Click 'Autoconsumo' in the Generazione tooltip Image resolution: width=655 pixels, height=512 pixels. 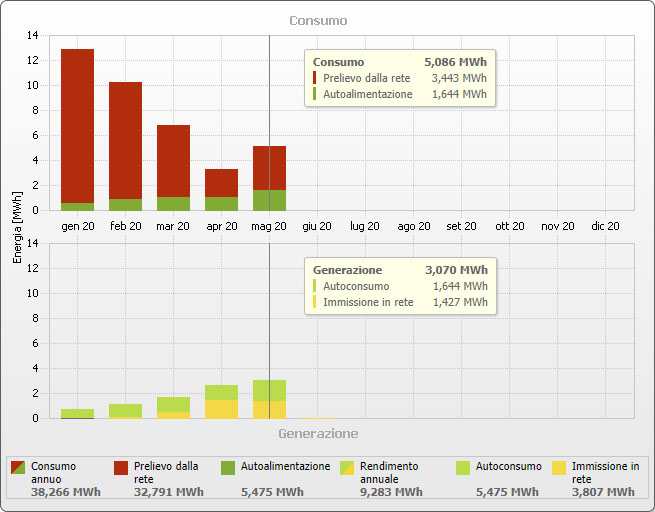[356, 286]
